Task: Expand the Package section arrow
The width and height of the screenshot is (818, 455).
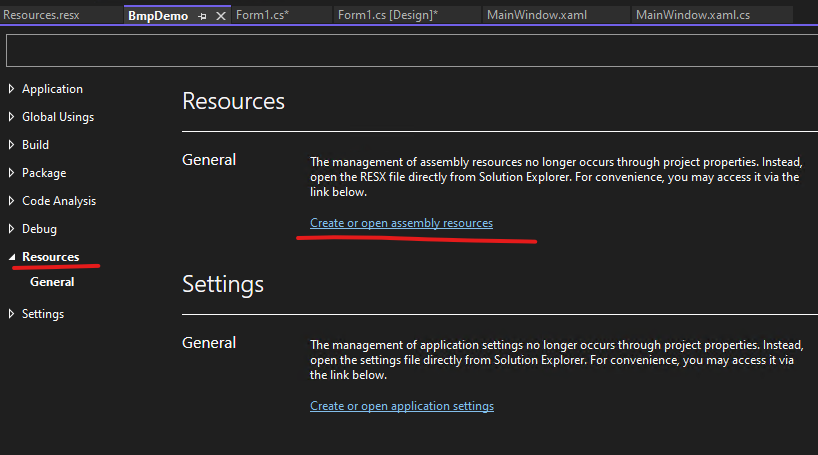Action: 11,173
